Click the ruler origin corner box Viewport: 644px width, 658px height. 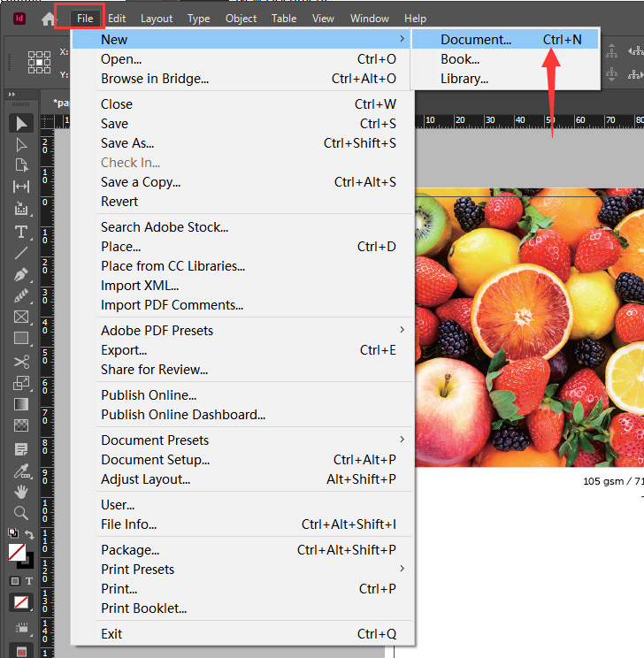tap(48, 122)
